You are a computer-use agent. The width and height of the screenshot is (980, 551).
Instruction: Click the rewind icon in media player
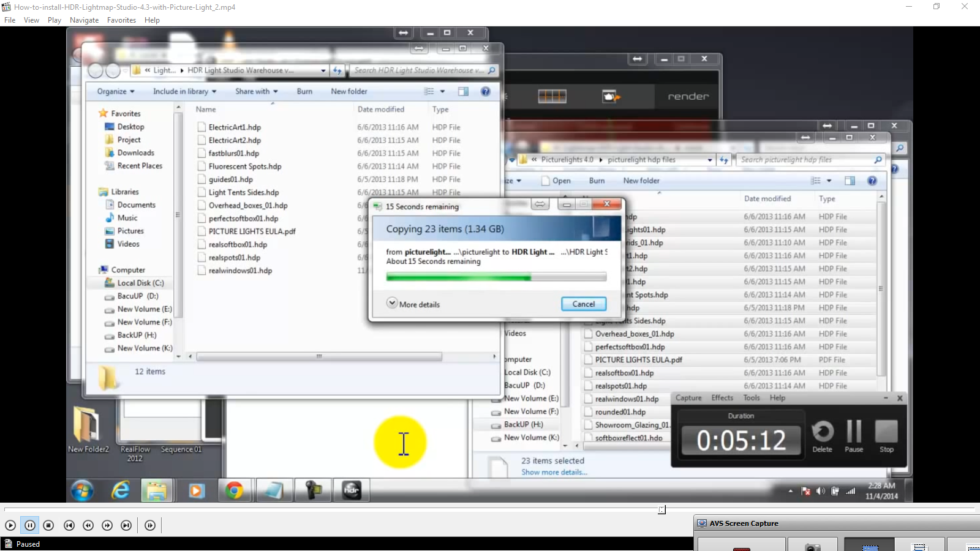point(88,525)
